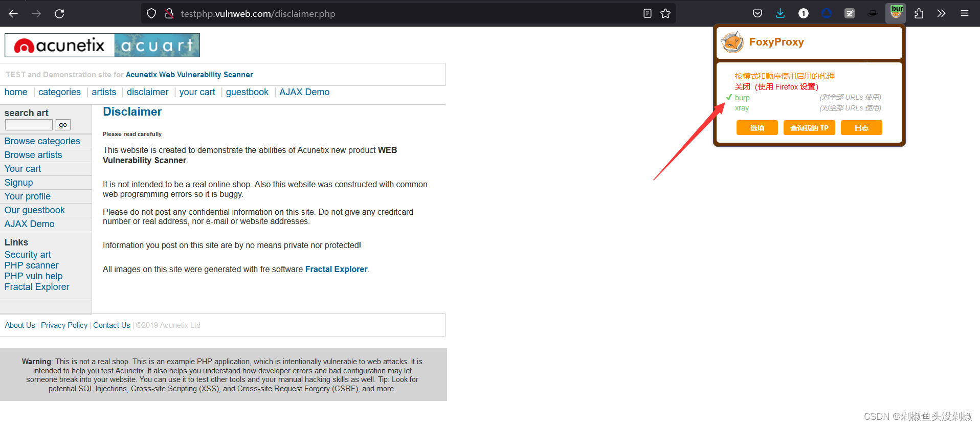
Task: Follow Fractal Explorer link in Links list
Action: coord(37,287)
